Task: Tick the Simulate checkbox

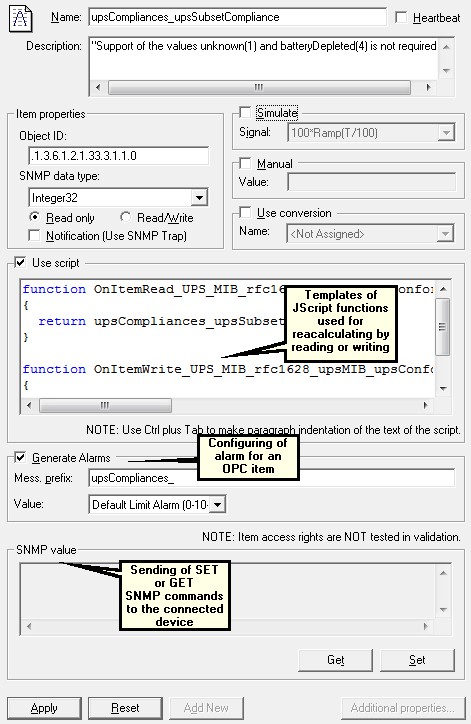Action: 245,112
